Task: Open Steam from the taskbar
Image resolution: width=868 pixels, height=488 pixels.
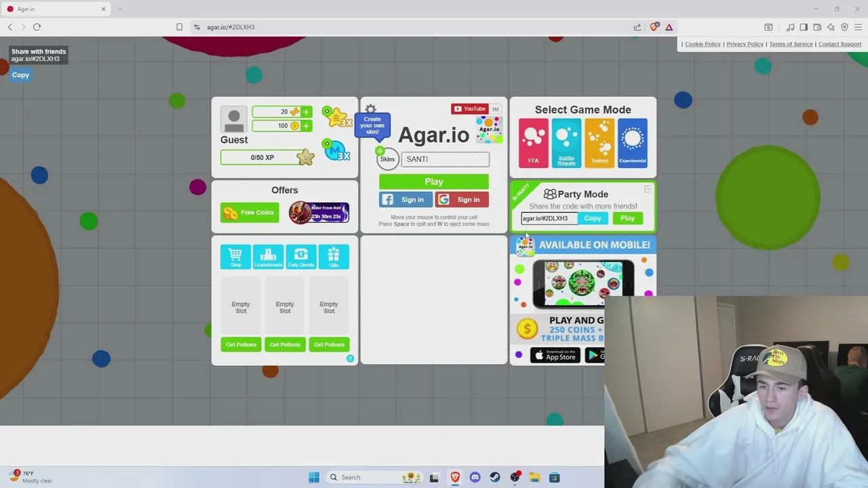Action: pos(495,477)
